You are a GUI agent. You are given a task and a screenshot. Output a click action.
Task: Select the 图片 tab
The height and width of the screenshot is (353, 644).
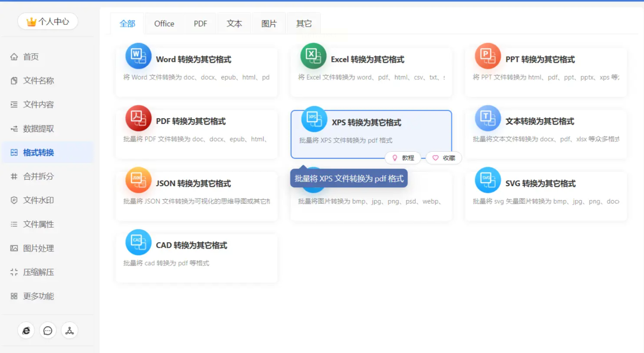coord(269,24)
